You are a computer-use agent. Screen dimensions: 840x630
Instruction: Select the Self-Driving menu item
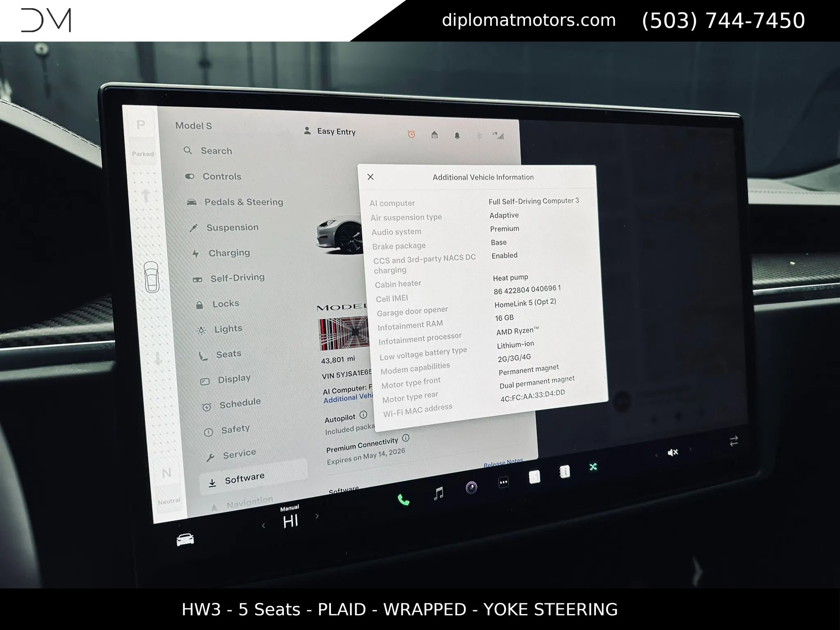[229, 278]
